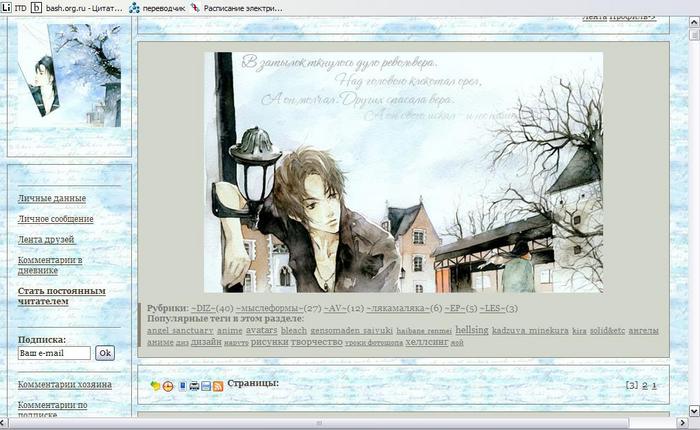700x430 pixels.
Task: Click the vertical scrollbar down arrow
Action: tap(694, 410)
